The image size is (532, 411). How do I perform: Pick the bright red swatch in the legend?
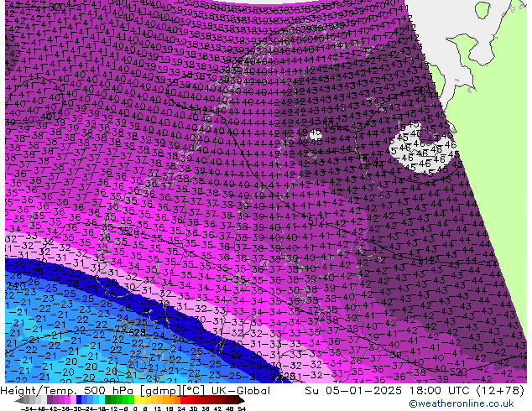183,401
